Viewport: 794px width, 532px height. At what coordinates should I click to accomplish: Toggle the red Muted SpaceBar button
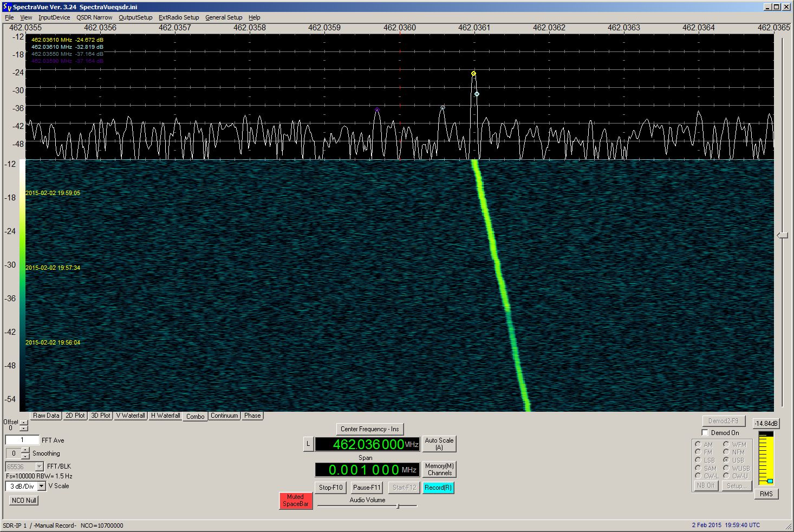[x=295, y=500]
